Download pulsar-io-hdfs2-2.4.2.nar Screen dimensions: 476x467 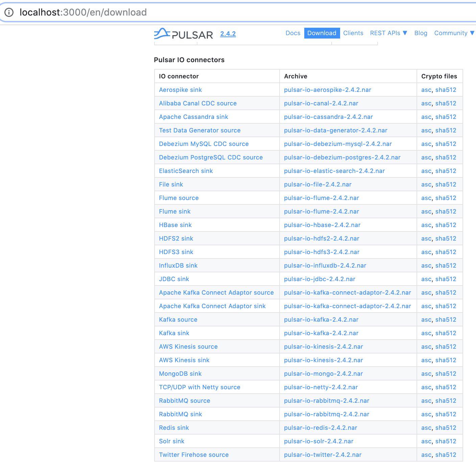(x=322, y=239)
